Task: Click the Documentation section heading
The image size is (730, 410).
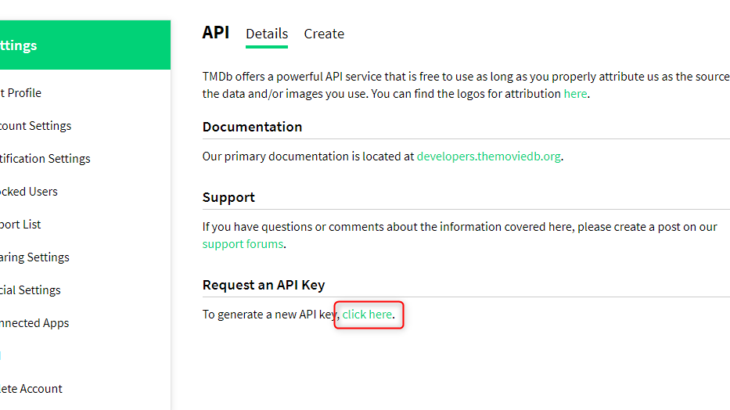Action: click(x=252, y=127)
